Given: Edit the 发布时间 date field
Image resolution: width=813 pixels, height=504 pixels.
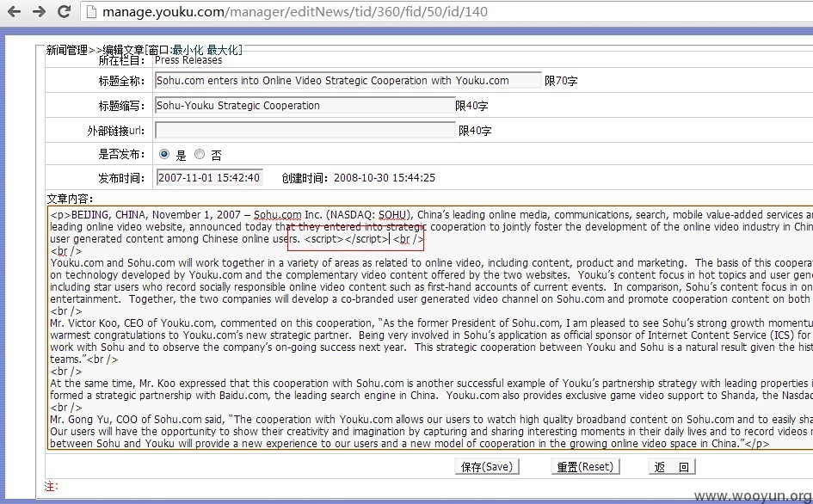Looking at the screenshot, I should pyautogui.click(x=209, y=177).
